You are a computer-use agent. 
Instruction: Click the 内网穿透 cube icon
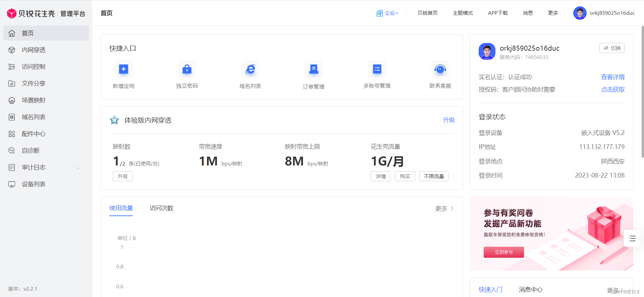pyautogui.click(x=12, y=50)
